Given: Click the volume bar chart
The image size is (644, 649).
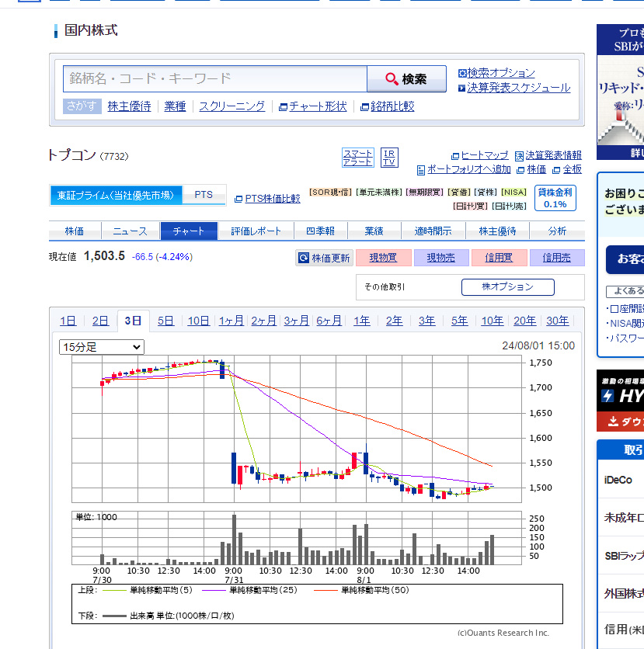Looking at the screenshot, I should tap(297, 538).
